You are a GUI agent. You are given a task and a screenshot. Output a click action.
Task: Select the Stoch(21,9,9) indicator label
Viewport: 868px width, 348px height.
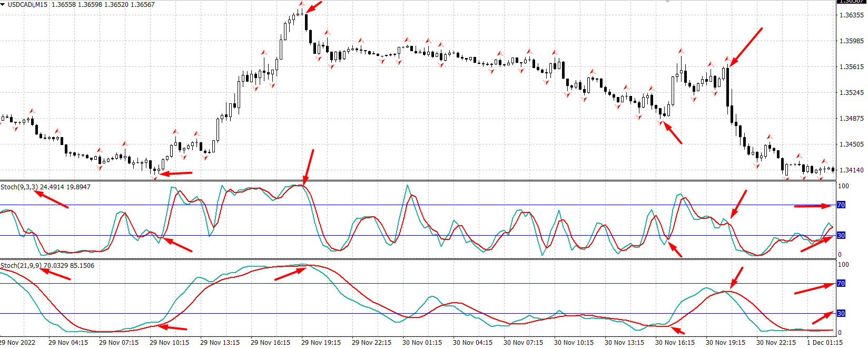click(x=21, y=265)
